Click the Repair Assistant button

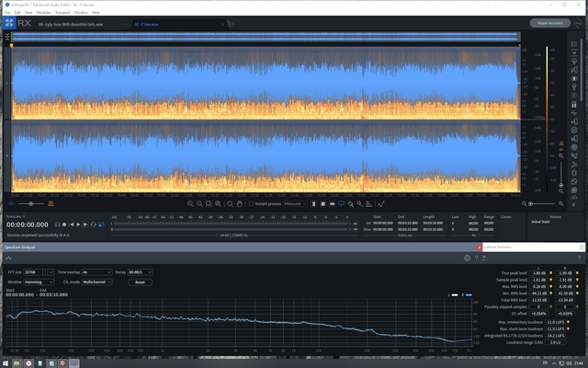coord(549,23)
